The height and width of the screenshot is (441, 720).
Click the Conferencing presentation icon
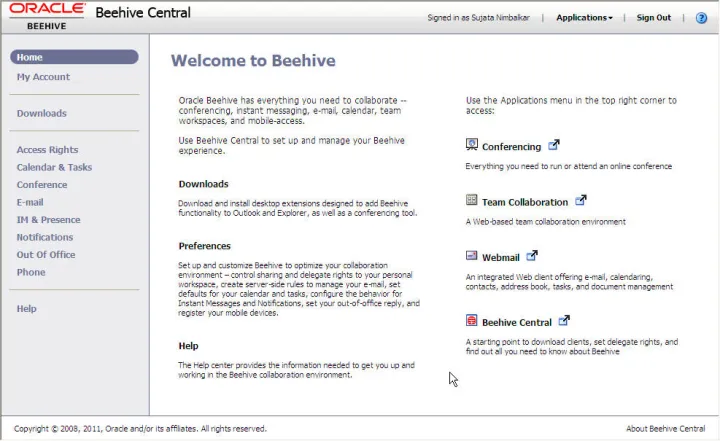tap(472, 145)
